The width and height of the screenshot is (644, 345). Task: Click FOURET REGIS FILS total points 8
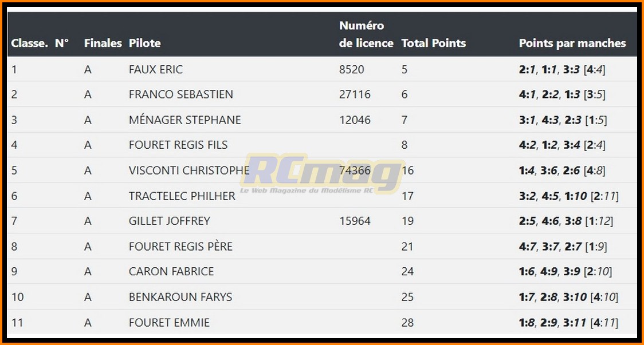pos(405,145)
